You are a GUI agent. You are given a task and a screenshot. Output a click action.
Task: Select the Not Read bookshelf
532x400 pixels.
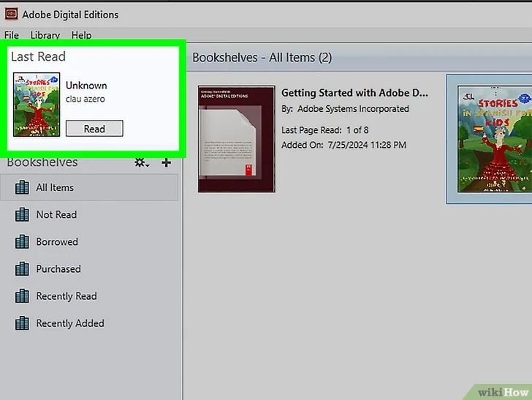pyautogui.click(x=89, y=214)
